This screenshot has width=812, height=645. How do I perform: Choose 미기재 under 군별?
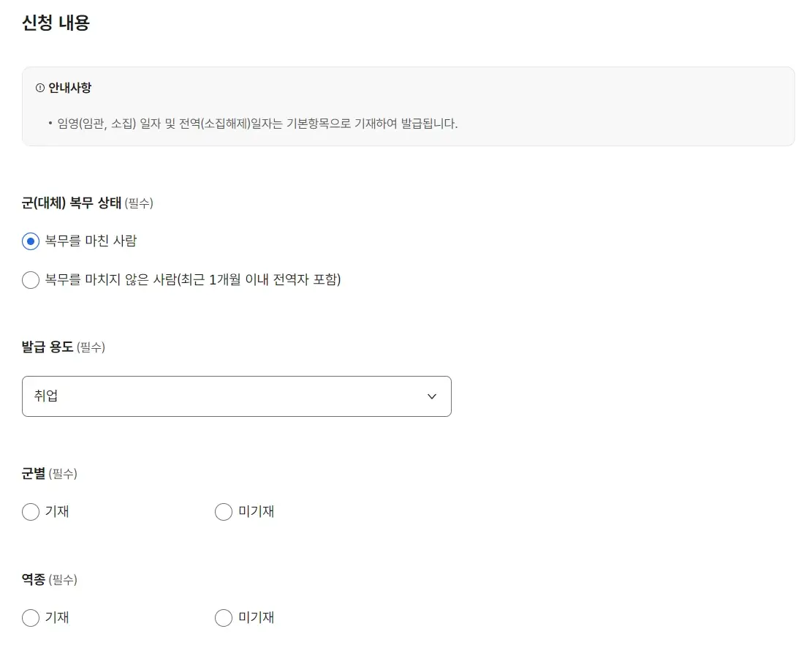pyautogui.click(x=223, y=512)
